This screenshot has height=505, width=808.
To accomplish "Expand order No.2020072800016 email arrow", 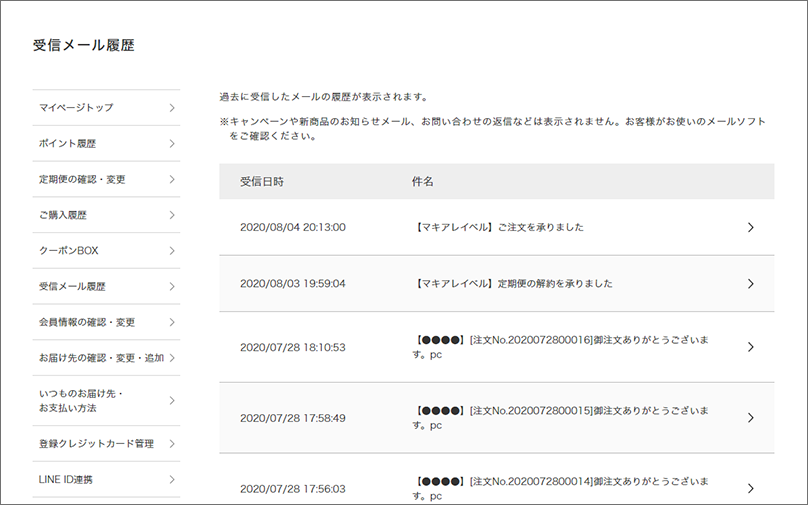I will pyautogui.click(x=751, y=347).
